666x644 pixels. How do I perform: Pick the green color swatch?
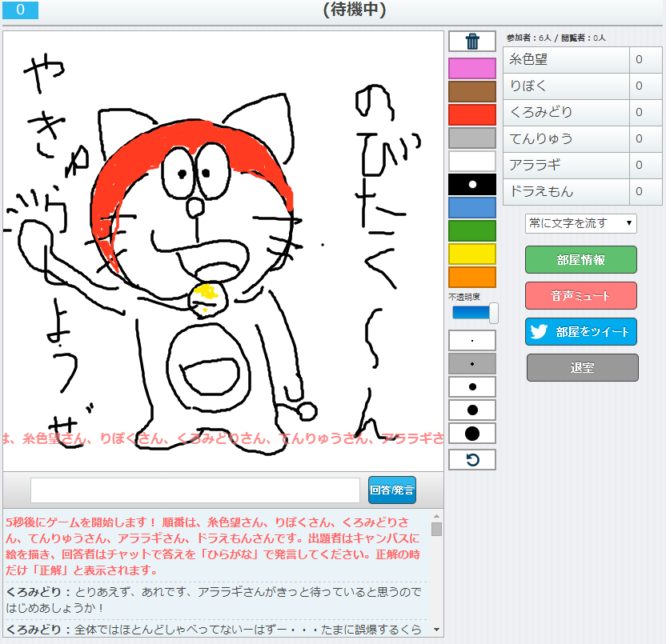472,231
